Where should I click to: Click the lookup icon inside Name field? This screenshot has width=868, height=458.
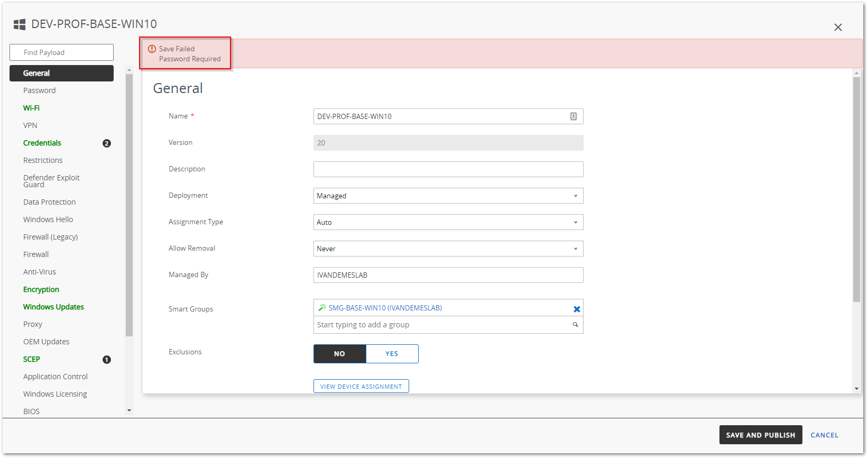573,116
